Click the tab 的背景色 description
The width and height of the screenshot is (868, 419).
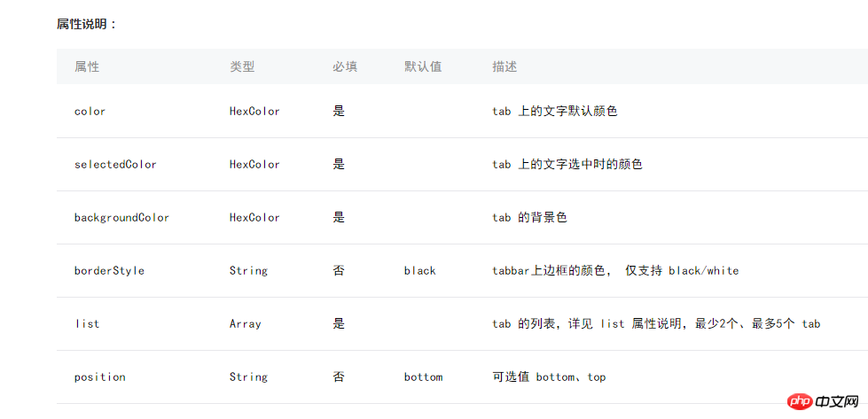(529, 218)
